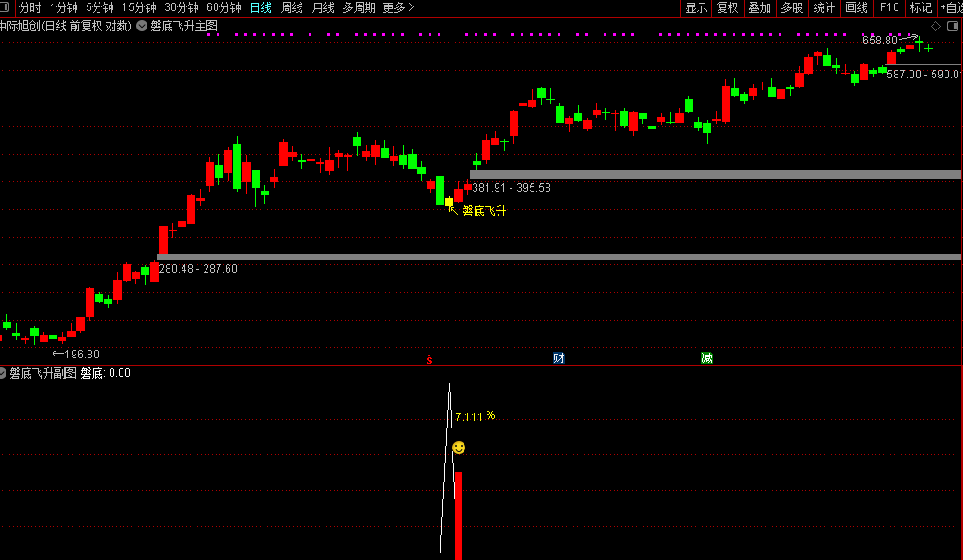Select the 1分钟 period tab
963x560 pixels.
pyautogui.click(x=64, y=7)
